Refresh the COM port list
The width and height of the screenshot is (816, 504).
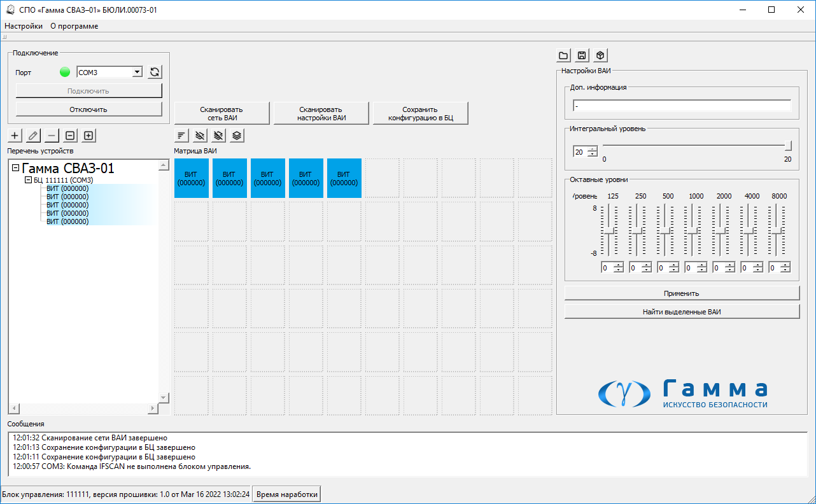pyautogui.click(x=155, y=72)
